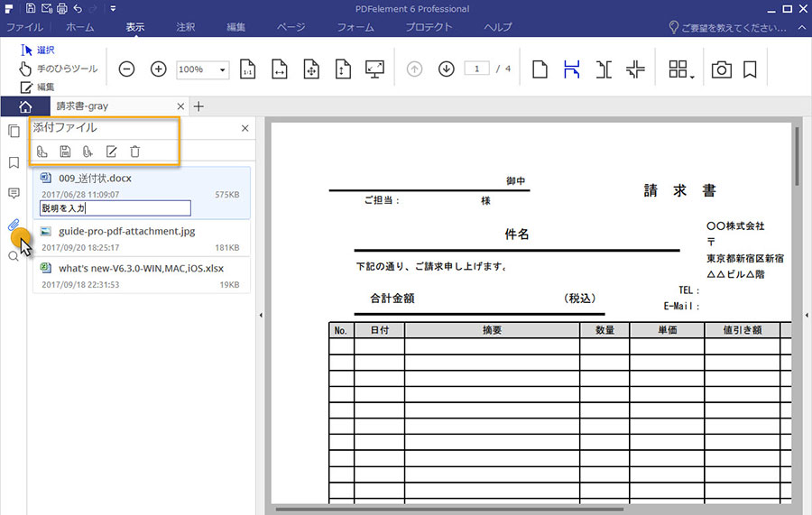Open the ホーム tab
The height and width of the screenshot is (515, 812).
79,27
